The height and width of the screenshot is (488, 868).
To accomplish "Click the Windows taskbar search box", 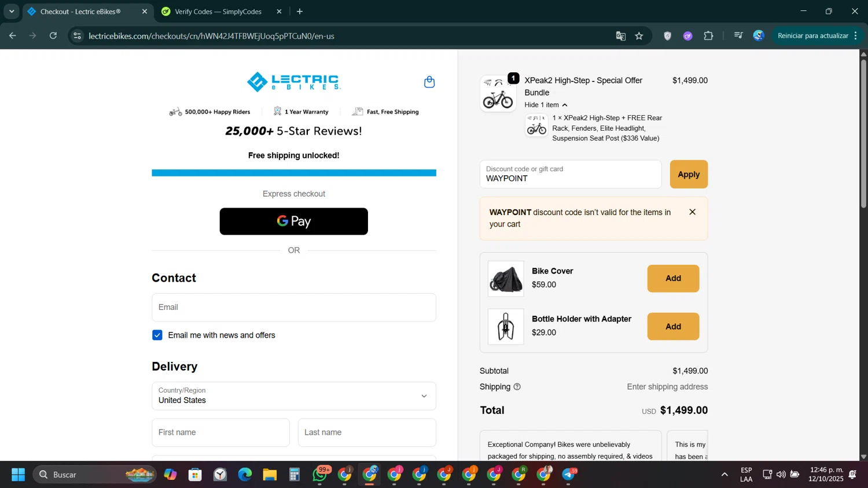I will [x=95, y=475].
